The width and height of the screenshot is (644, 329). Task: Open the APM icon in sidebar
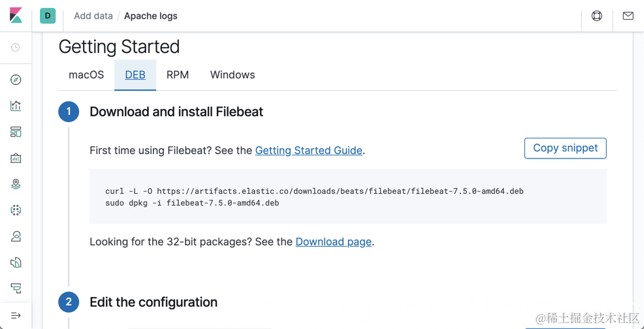coord(16,288)
